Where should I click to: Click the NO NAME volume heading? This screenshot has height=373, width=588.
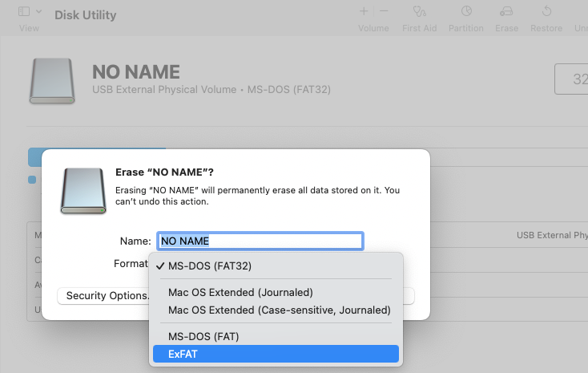pos(136,72)
